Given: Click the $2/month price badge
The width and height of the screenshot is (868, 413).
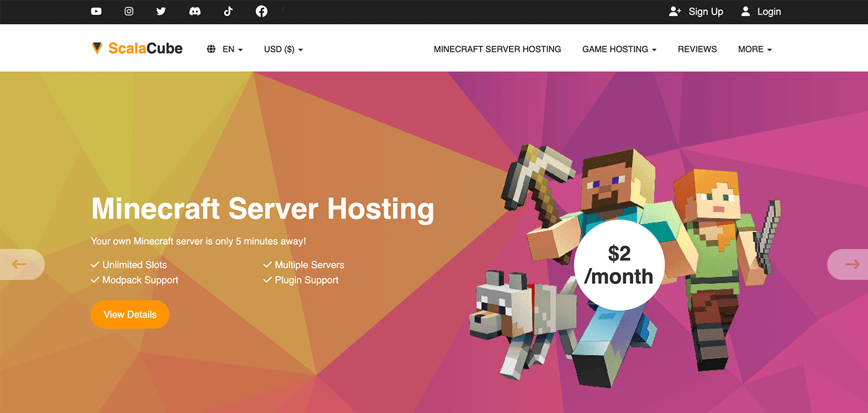Looking at the screenshot, I should pos(619,264).
